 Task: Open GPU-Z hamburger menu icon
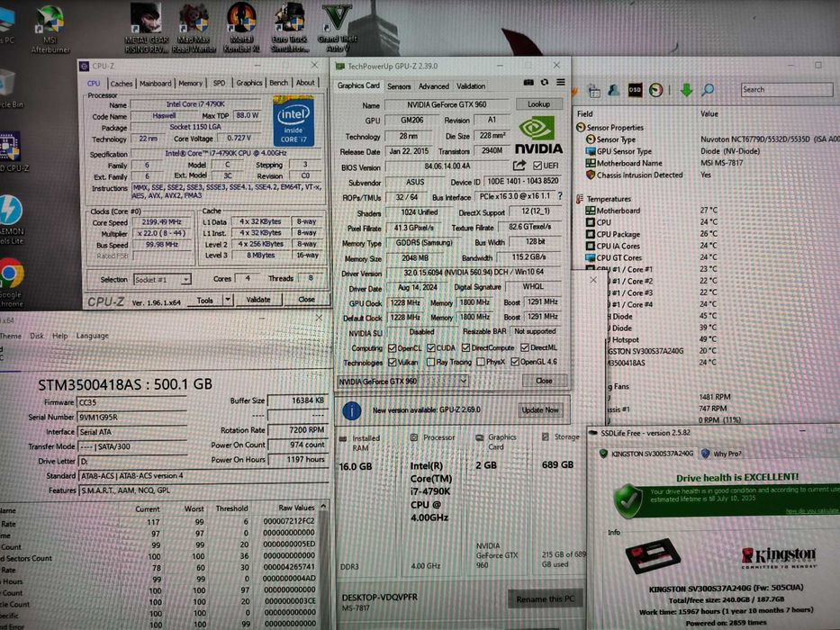[560, 83]
